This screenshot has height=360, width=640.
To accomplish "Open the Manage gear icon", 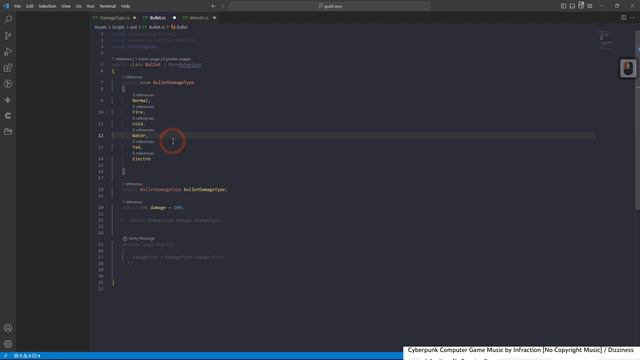I will (8, 344).
